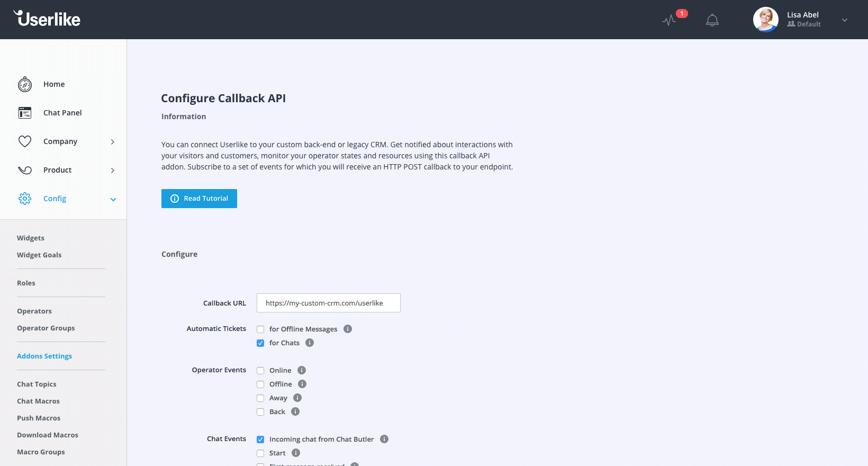Show info for Chats ticket option
Image resolution: width=868 pixels, height=466 pixels.
[310, 343]
